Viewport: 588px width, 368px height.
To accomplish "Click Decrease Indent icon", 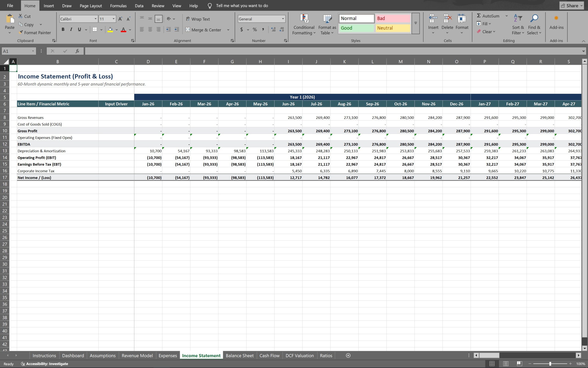I will (168, 29).
